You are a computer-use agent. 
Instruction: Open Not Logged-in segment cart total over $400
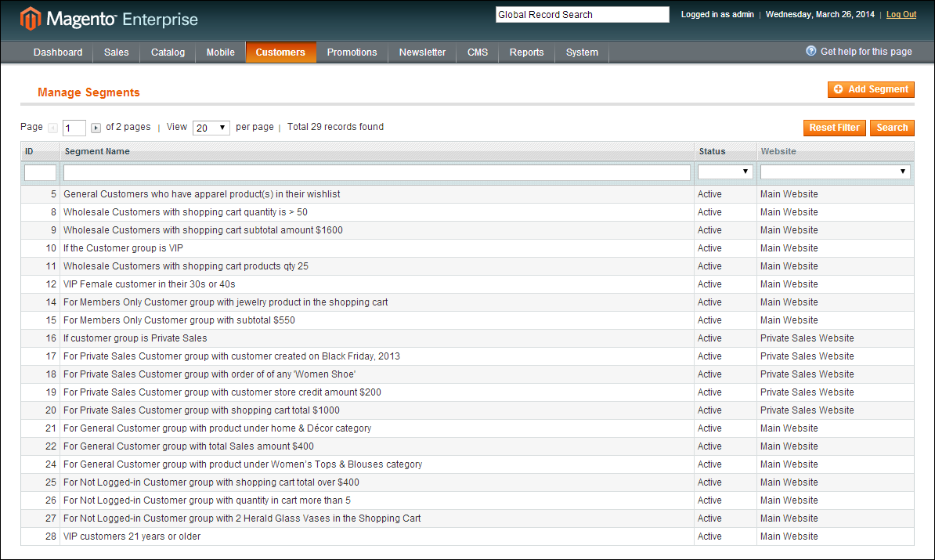467,482
